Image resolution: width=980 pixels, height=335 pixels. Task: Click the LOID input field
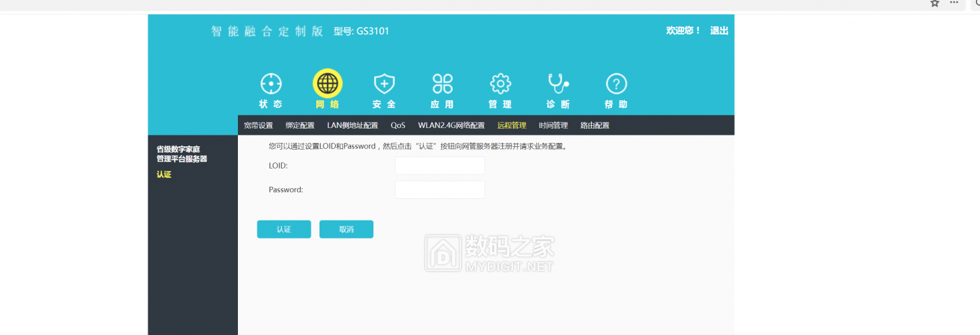tap(439, 166)
